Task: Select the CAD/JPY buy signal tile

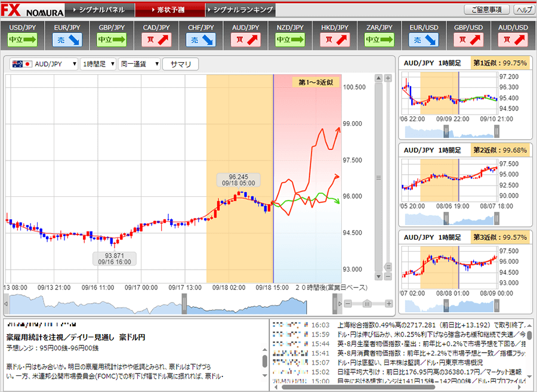Action: tap(156, 36)
